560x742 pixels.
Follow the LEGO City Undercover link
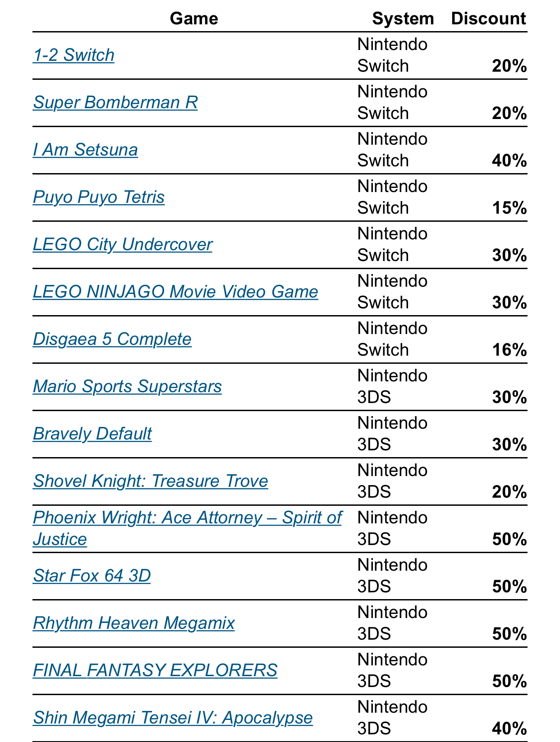123,245
